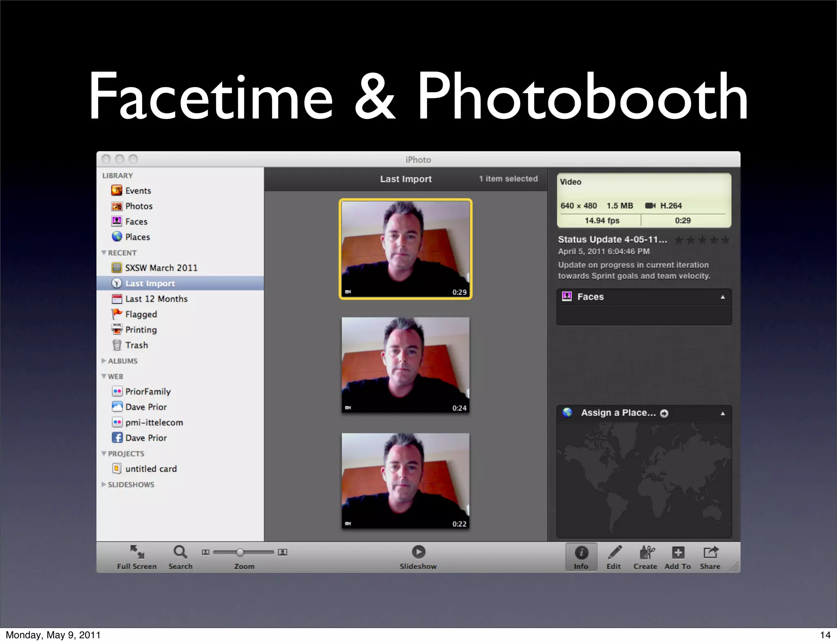Select the 0:22 video thumbnail

(x=405, y=481)
